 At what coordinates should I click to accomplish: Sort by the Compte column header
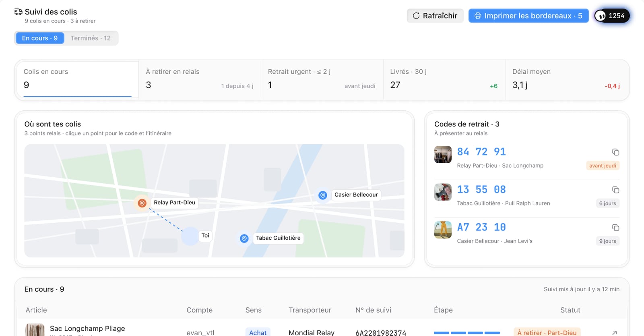click(199, 310)
